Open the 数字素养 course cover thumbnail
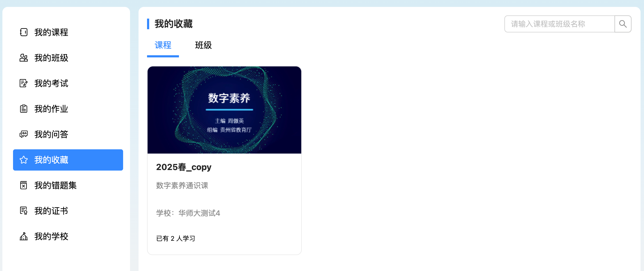The height and width of the screenshot is (271, 644). [224, 110]
